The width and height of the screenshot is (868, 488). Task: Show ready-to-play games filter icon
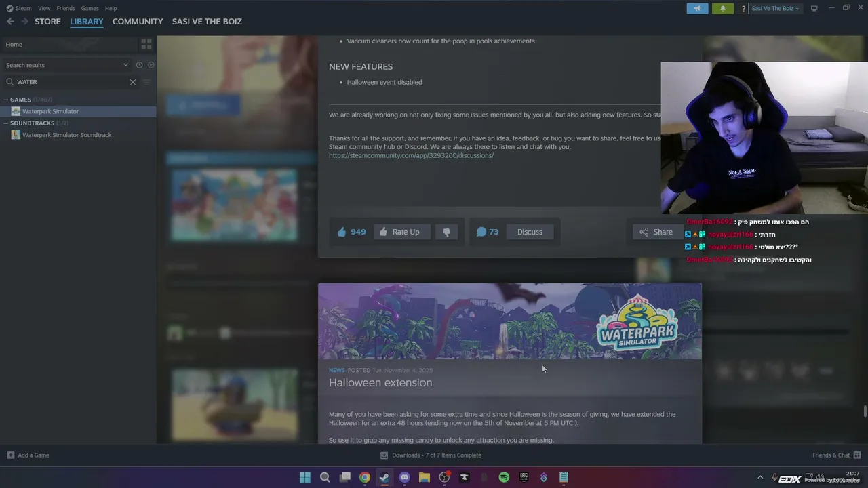click(x=151, y=65)
